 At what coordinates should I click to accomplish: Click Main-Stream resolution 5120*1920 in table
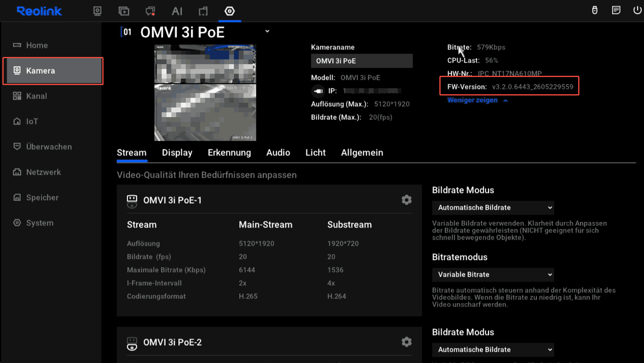click(x=256, y=243)
